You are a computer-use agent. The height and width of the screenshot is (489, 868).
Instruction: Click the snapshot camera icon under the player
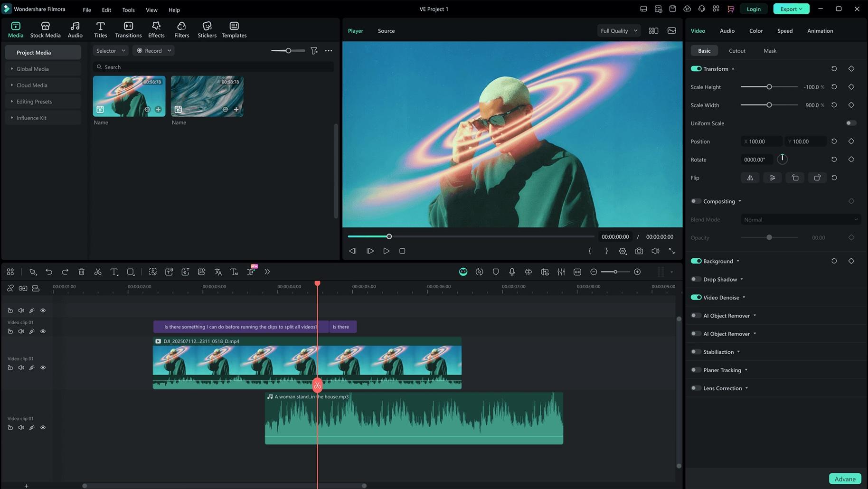click(x=639, y=251)
